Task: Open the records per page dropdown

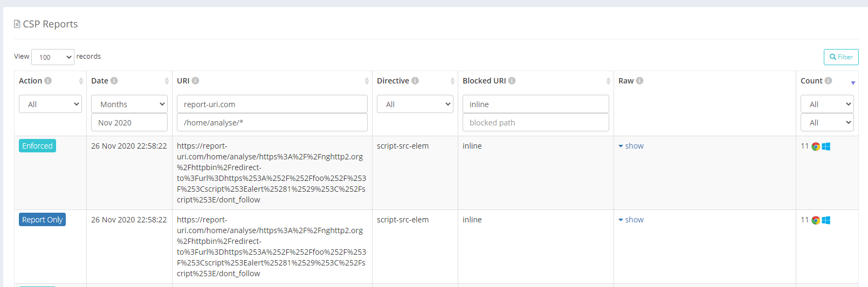Action: click(x=53, y=57)
